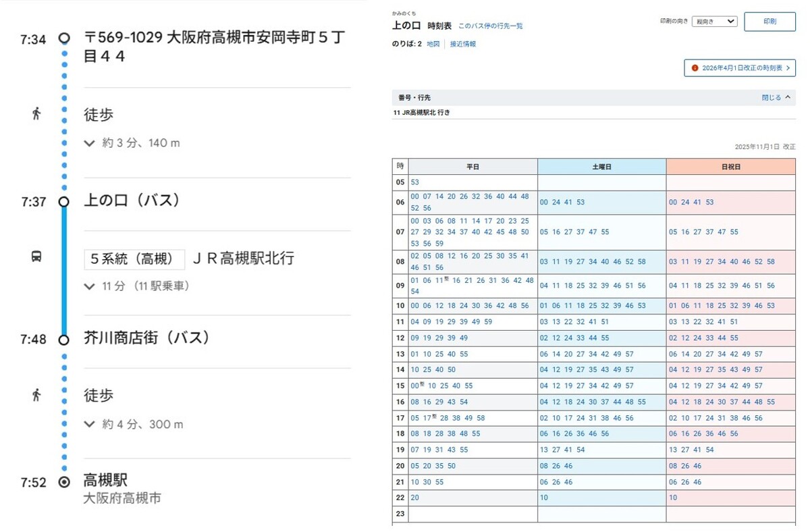Viewport: 810px width, 532px height.
Task: Open the このバス停の行先一覧 link
Action: coord(490,26)
